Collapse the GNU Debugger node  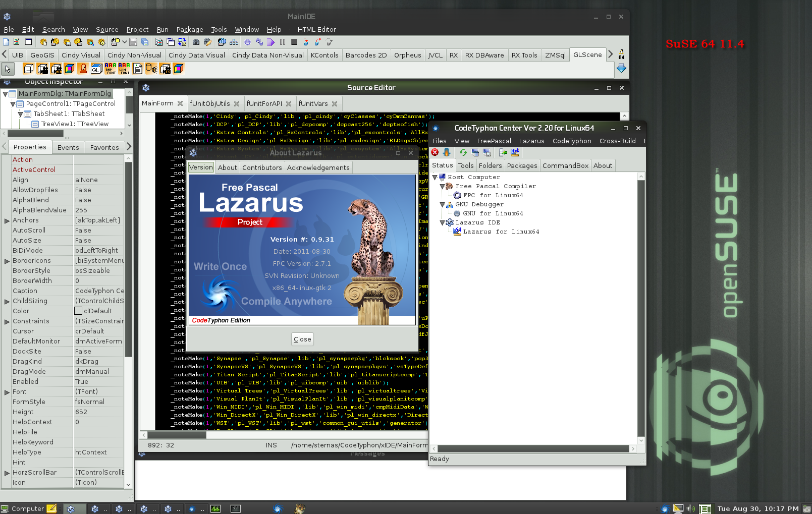click(442, 204)
